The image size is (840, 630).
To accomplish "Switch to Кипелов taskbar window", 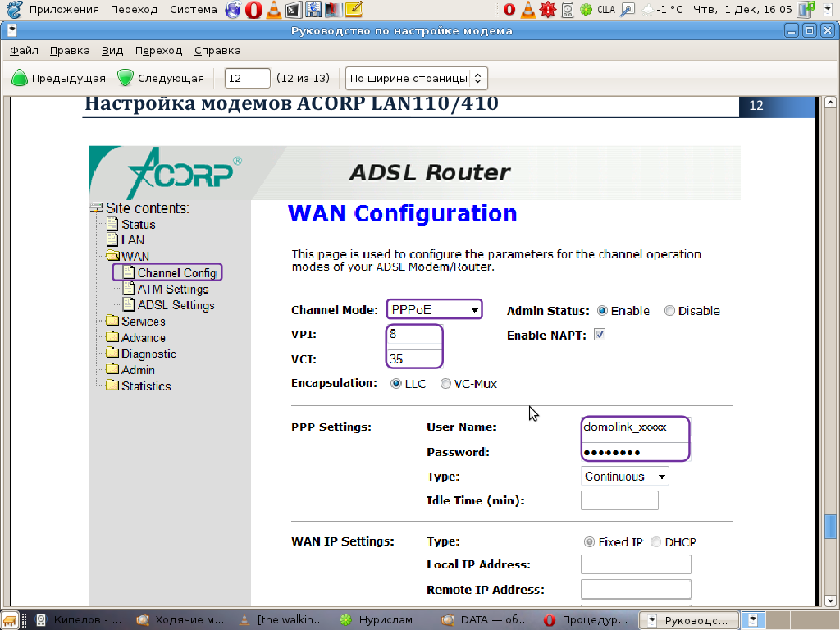I will pos(79,620).
